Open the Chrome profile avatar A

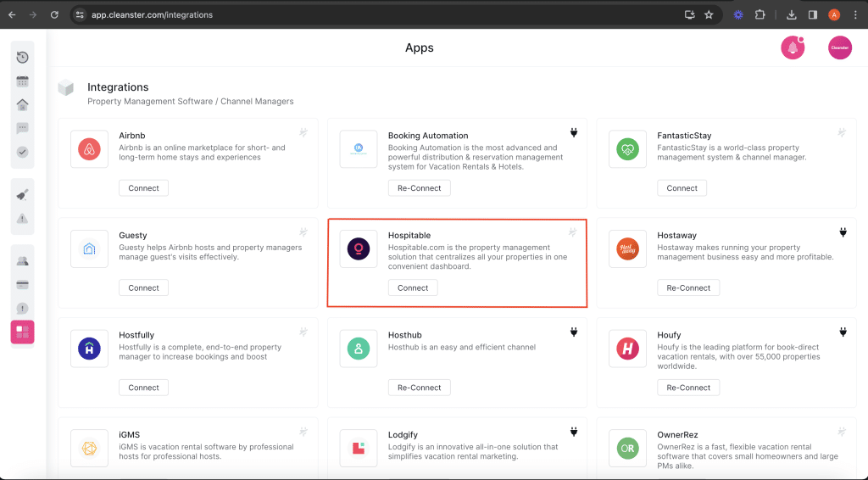click(x=834, y=15)
